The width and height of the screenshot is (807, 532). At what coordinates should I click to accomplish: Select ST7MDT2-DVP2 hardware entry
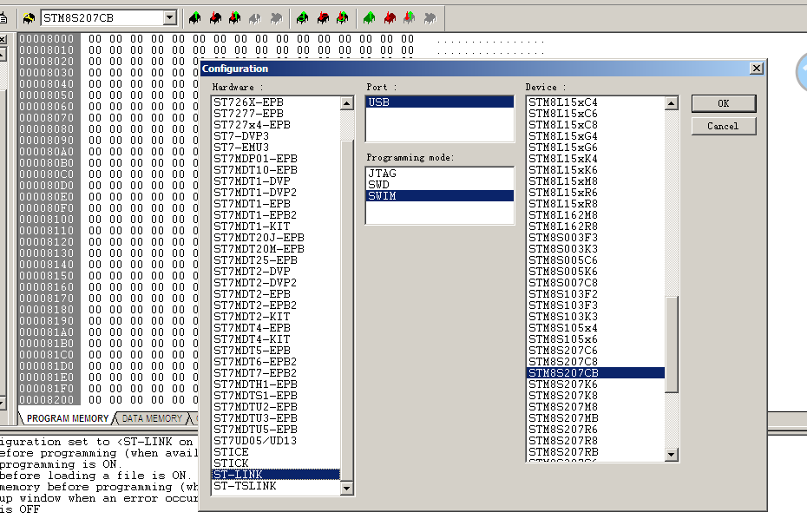[x=276, y=282]
